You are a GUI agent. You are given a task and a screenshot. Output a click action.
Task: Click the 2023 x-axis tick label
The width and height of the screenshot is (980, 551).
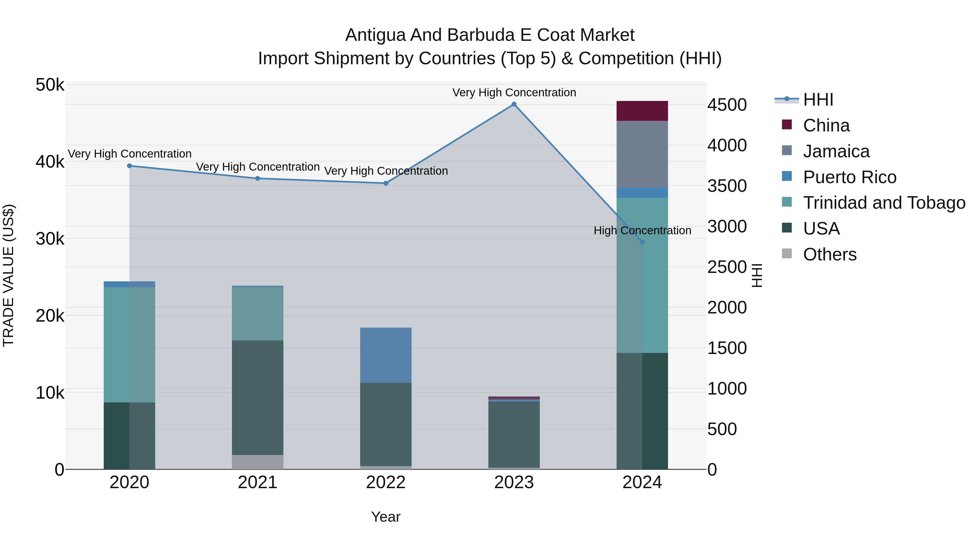(x=514, y=482)
